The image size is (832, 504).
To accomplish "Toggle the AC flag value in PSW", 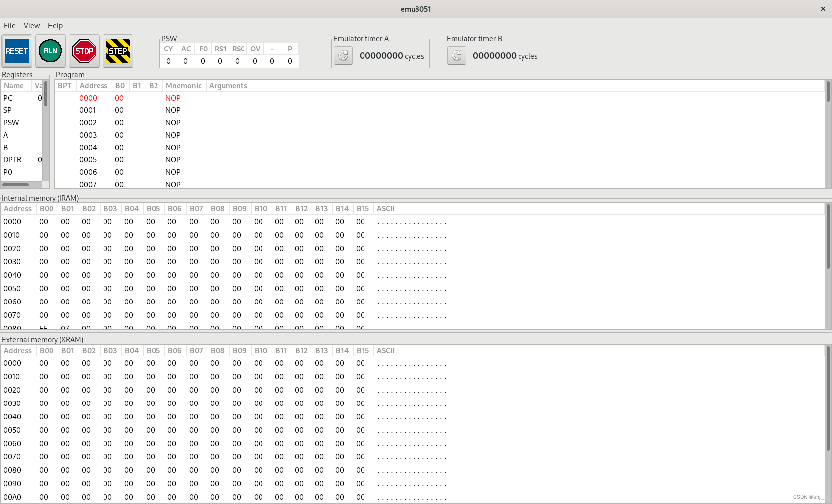I will pyautogui.click(x=186, y=61).
